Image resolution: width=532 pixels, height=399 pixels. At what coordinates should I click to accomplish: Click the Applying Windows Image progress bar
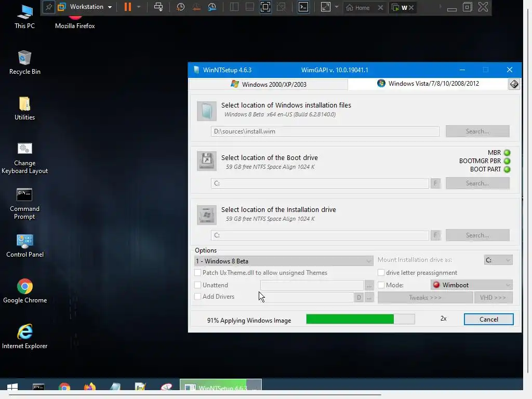click(x=361, y=319)
